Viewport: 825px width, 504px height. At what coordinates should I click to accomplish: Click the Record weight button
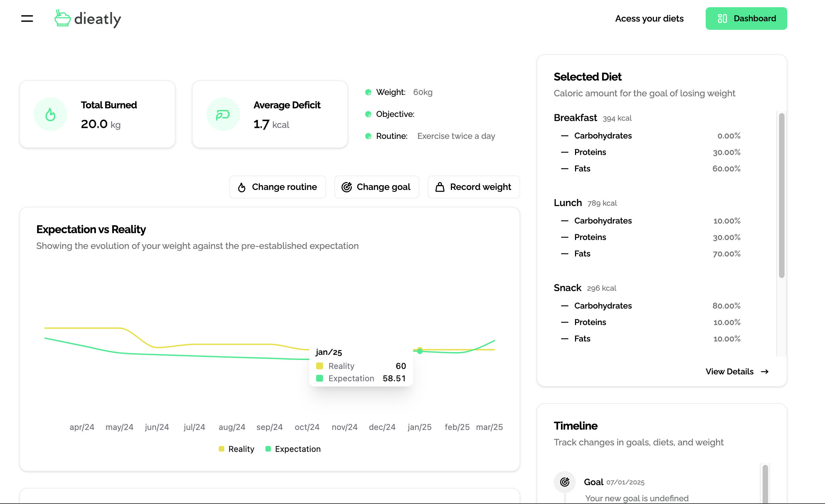tap(474, 187)
